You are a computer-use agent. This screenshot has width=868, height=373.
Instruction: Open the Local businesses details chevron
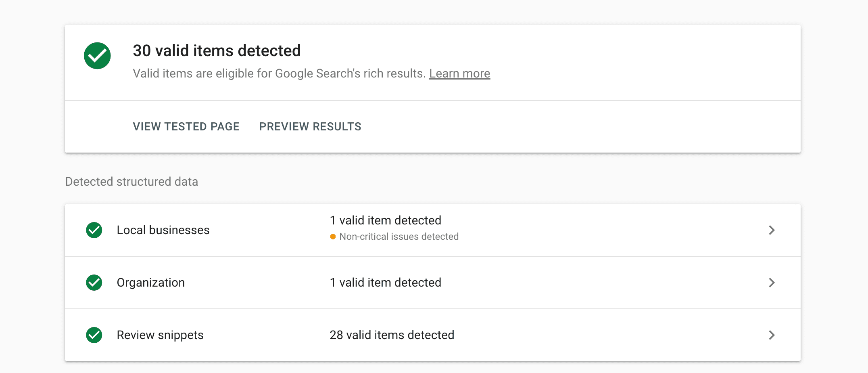tap(772, 230)
